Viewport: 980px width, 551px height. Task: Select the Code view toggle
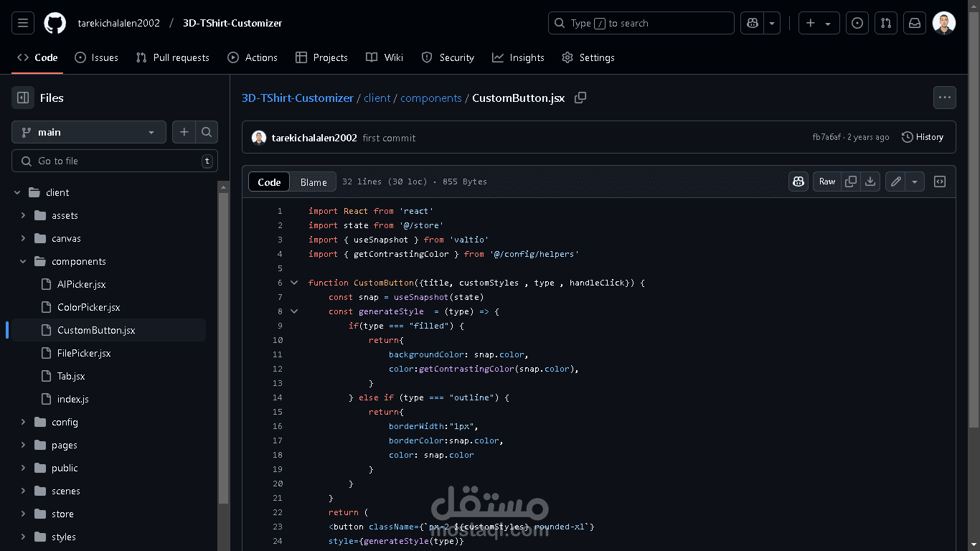click(269, 182)
